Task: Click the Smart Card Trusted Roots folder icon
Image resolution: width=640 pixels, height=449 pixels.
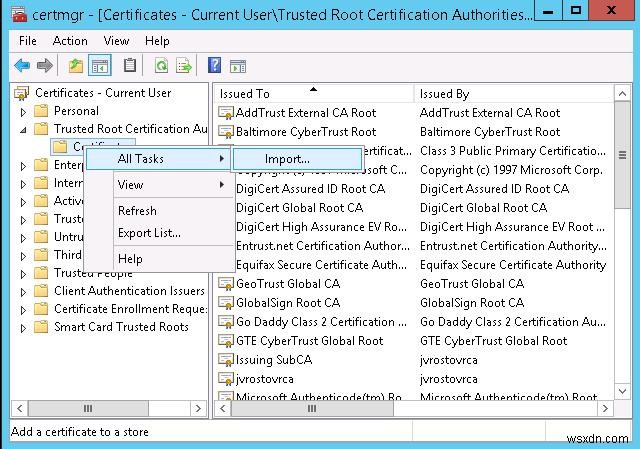Action: pos(41,327)
